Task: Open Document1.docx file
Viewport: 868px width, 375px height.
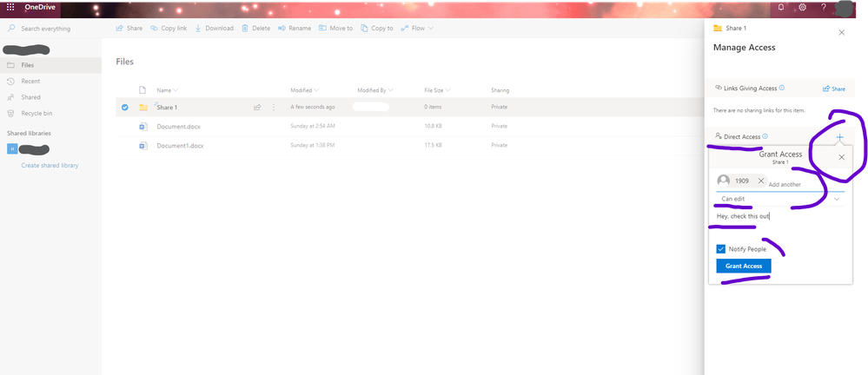Action: tap(180, 146)
